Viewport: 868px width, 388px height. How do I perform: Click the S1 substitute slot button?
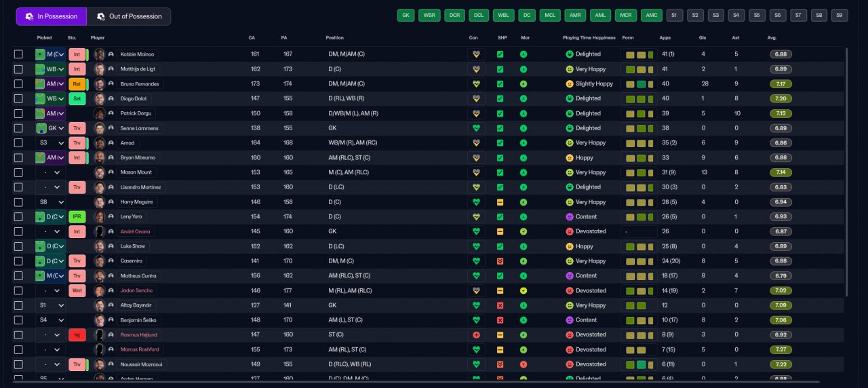pos(675,15)
